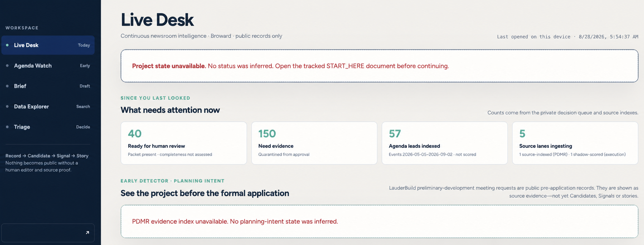
Task: Click the LauderBuild preliminary-development description paragraph
Action: [x=513, y=192]
